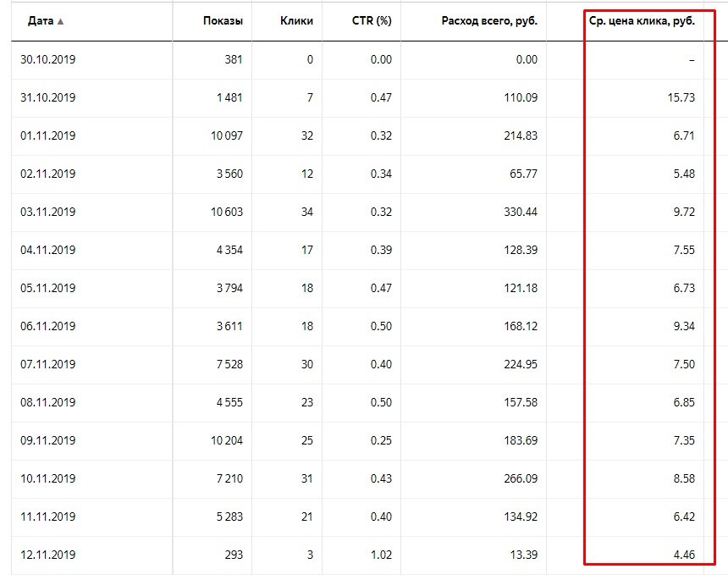Select the CTR value 1.02
The width and height of the screenshot is (728, 580).
point(381,555)
